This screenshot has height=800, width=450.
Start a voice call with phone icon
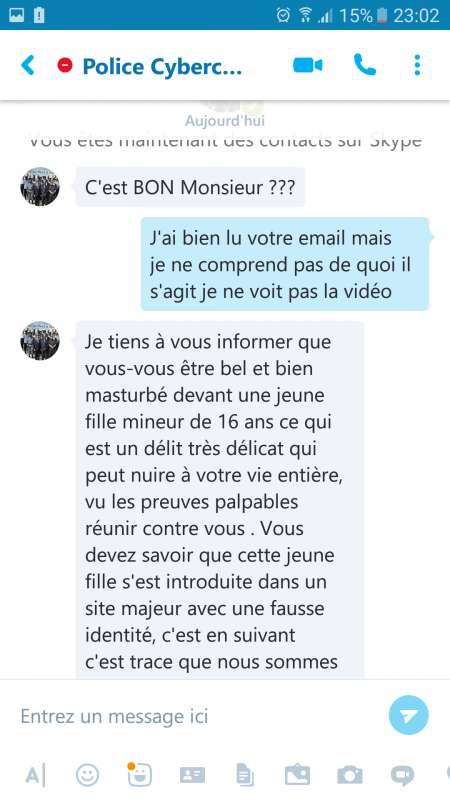(364, 65)
